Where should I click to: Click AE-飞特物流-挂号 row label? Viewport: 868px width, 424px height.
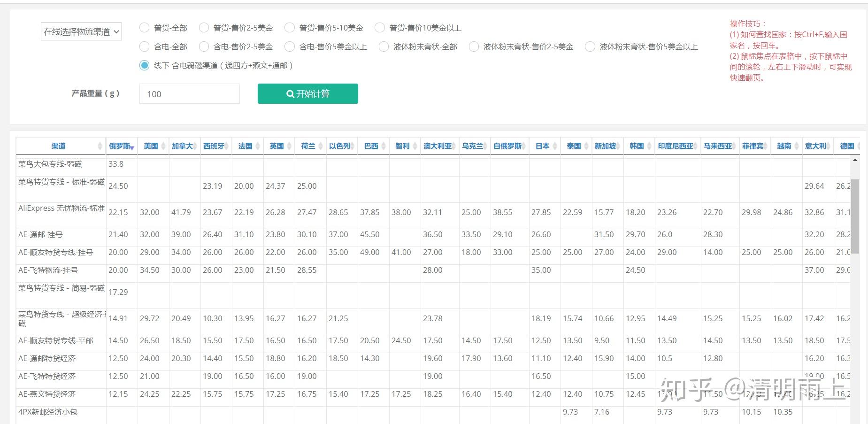click(x=48, y=270)
